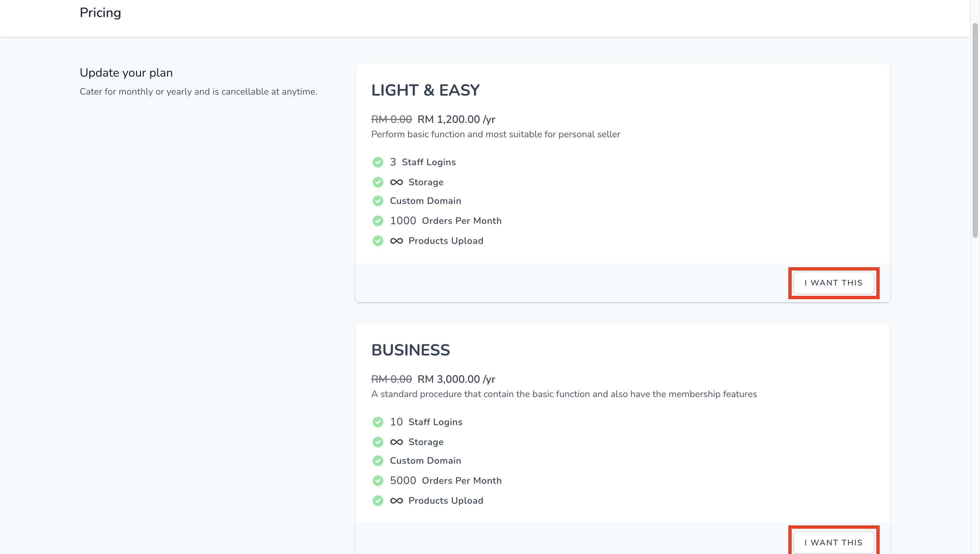Click the Pricing page title
This screenshot has width=980, height=554.
pyautogui.click(x=100, y=13)
